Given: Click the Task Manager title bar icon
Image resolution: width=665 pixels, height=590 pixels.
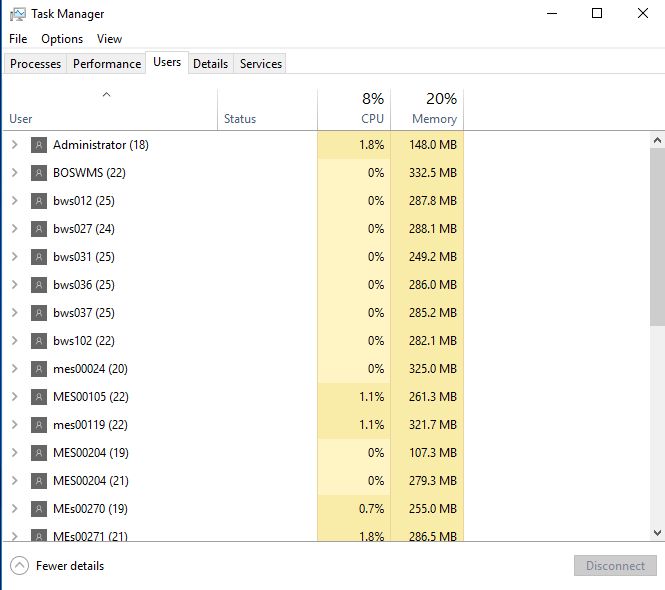Looking at the screenshot, I should click(17, 14).
